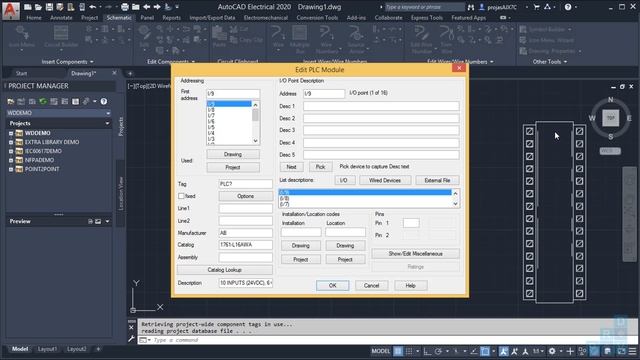This screenshot has height=360, width=640.
Task: Toggle ortho mode in status bar
Action: pos(427,351)
